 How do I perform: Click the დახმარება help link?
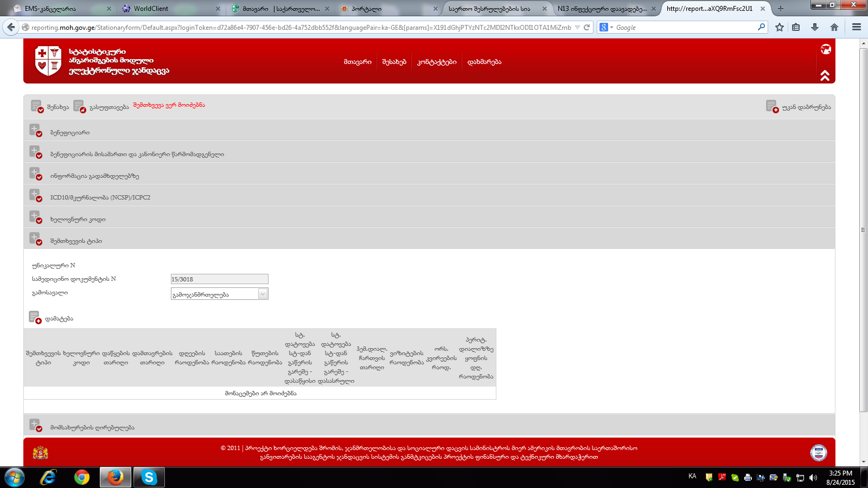click(484, 62)
